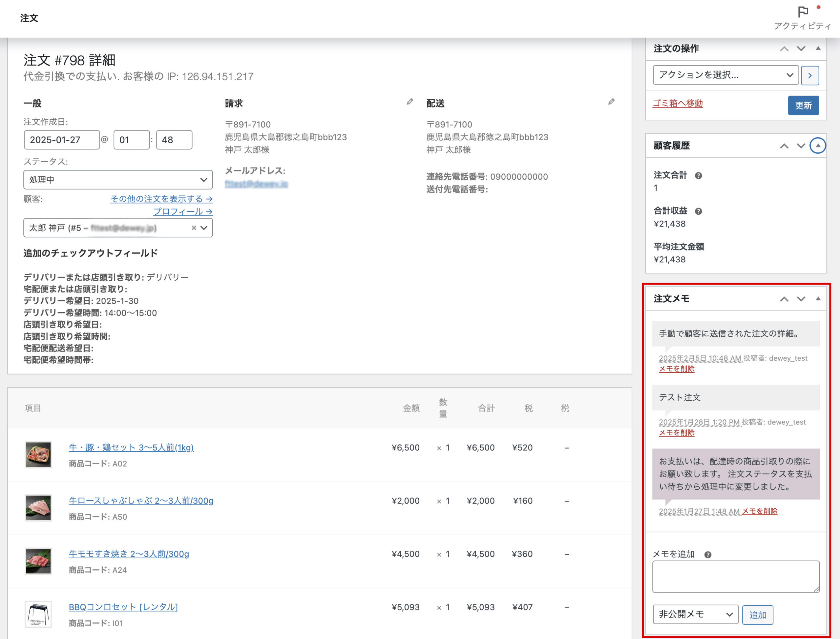840x639 pixels.
Task: Click the 更新 button
Action: 803,105
